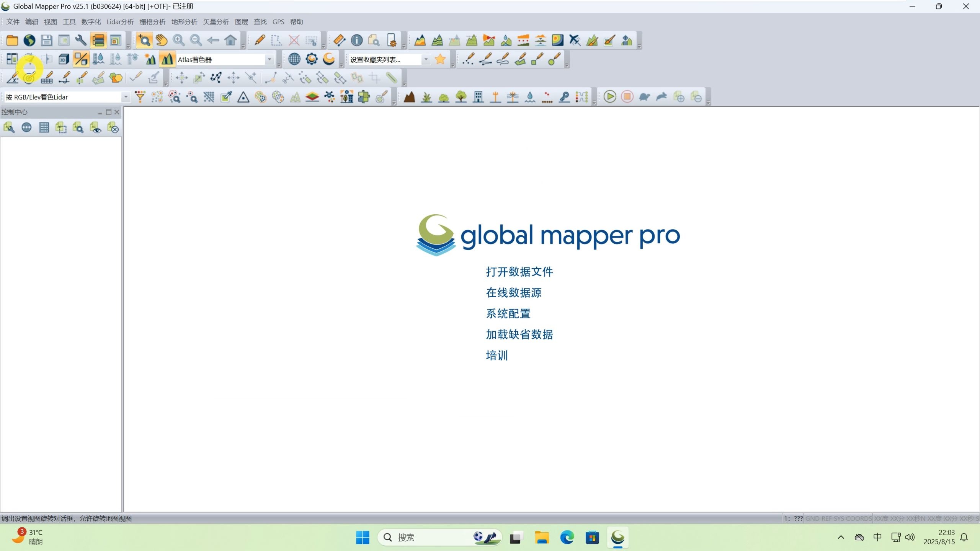Toggle the split-screen compare button
The height and width of the screenshot is (551, 980).
[81, 59]
